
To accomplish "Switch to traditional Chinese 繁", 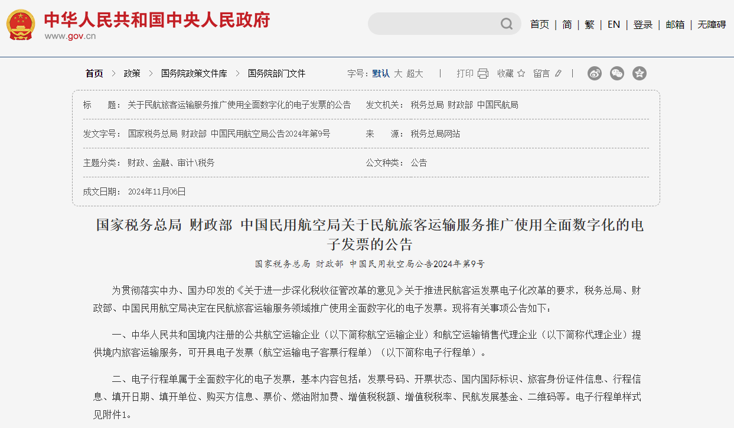I will click(590, 24).
